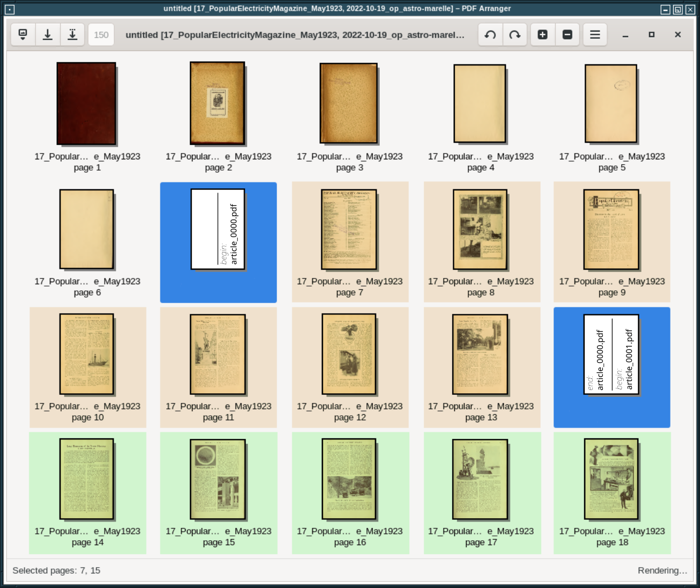Zoom in on thumbnails with the plus icon
The image size is (700, 588).
542,34
